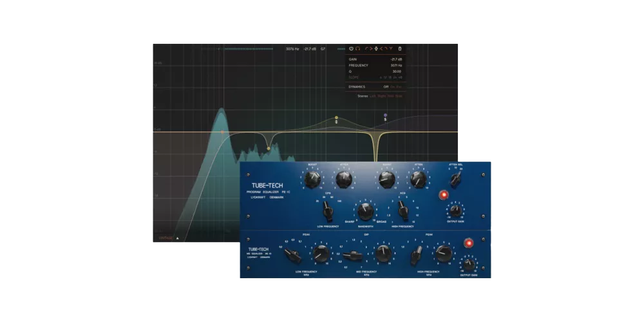Click the Mid Frequency selector switch on ME 1B
This screenshot has height=322, width=644.
click(353, 256)
